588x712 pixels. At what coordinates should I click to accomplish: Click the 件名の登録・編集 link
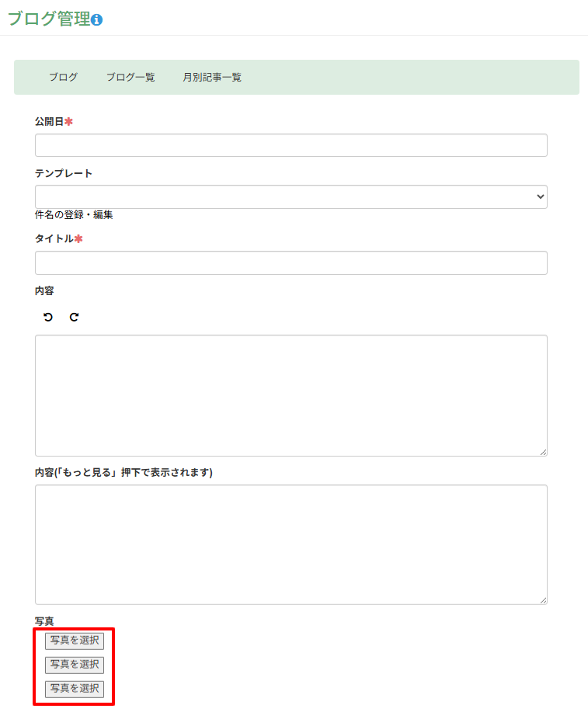(x=74, y=215)
